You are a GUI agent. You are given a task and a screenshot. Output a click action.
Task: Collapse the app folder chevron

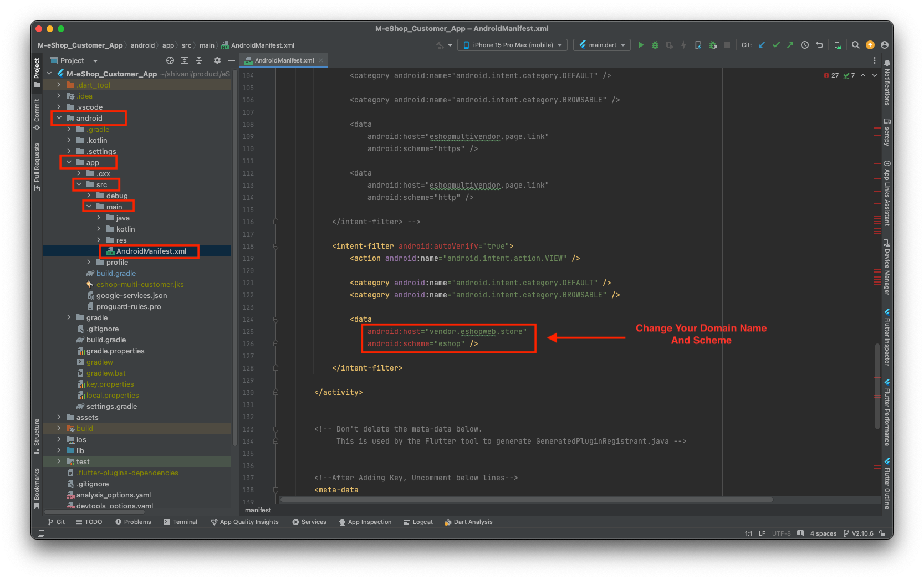point(69,162)
